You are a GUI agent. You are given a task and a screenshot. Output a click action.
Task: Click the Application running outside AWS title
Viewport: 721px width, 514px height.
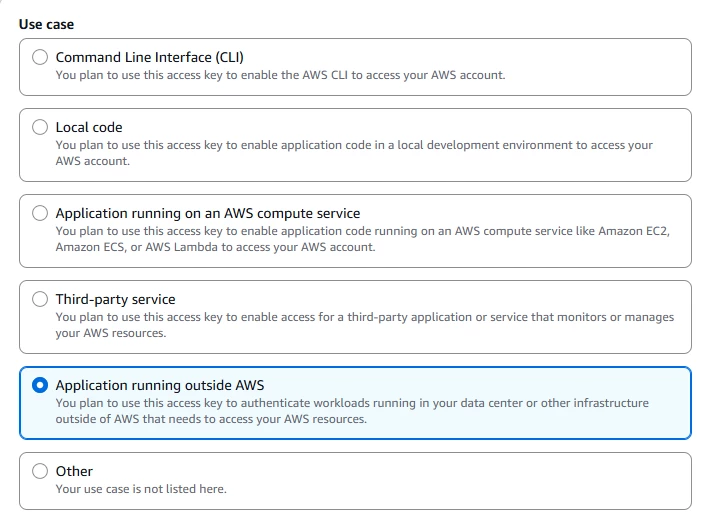coord(160,385)
